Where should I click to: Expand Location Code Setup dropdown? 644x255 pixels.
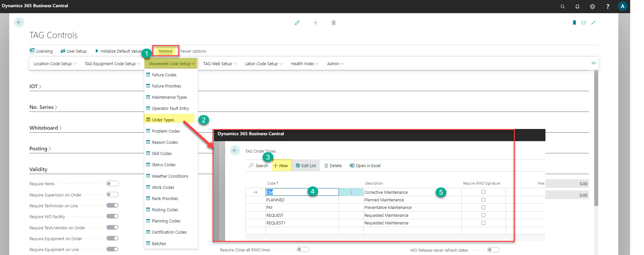55,64
